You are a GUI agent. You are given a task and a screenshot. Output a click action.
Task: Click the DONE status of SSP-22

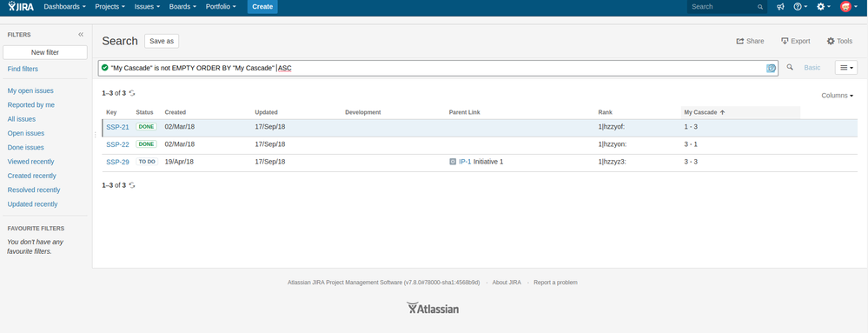146,144
